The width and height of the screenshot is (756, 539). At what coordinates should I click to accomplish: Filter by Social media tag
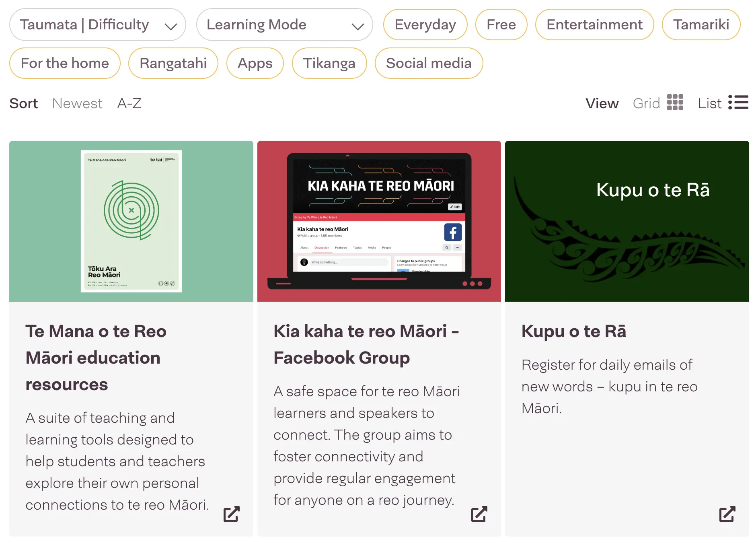(429, 64)
